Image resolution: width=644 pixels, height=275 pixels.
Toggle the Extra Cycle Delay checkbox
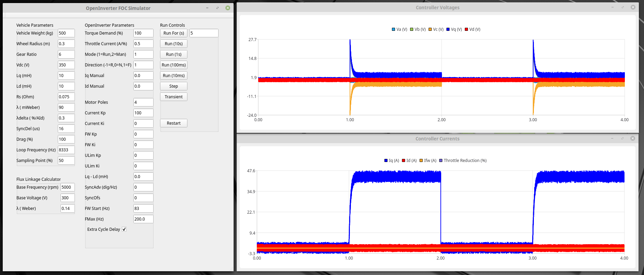pyautogui.click(x=124, y=229)
